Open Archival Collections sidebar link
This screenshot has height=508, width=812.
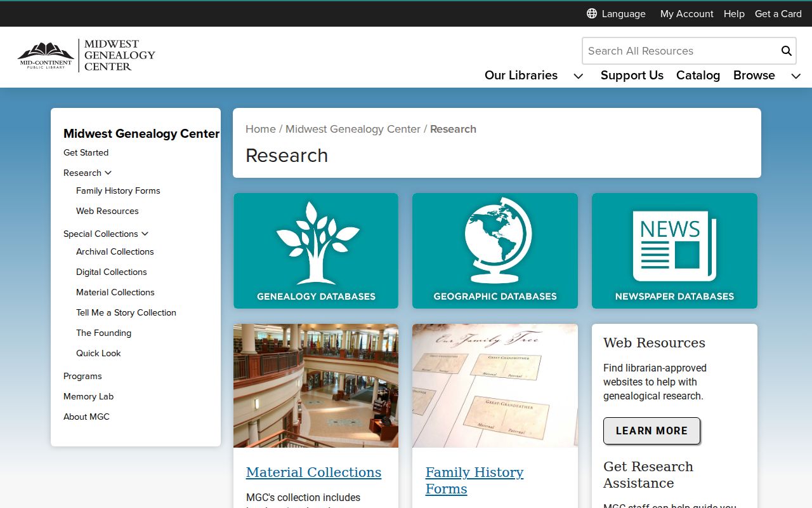pos(115,251)
